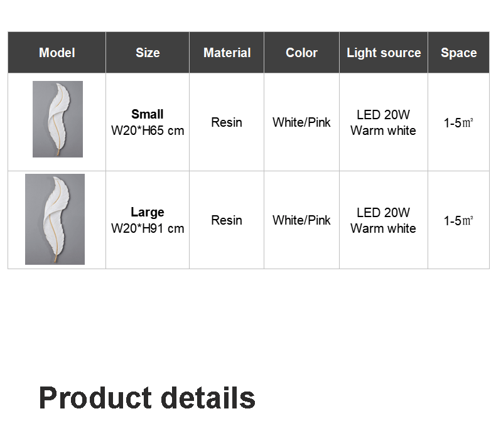Click Resin in the Large row
The height and width of the screenshot is (448, 496).
pos(227,220)
